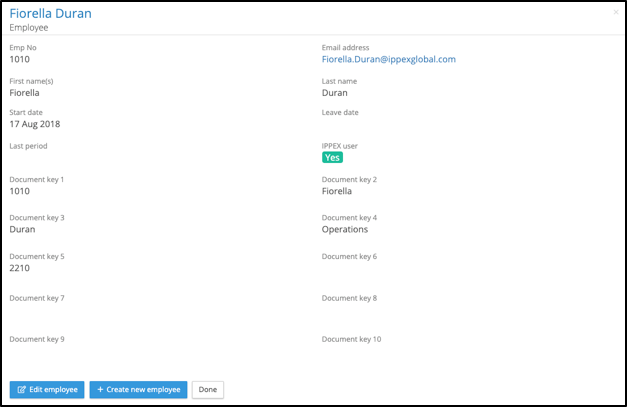Click the First name value Fiorella
The height and width of the screenshot is (407, 627).
[30, 93]
